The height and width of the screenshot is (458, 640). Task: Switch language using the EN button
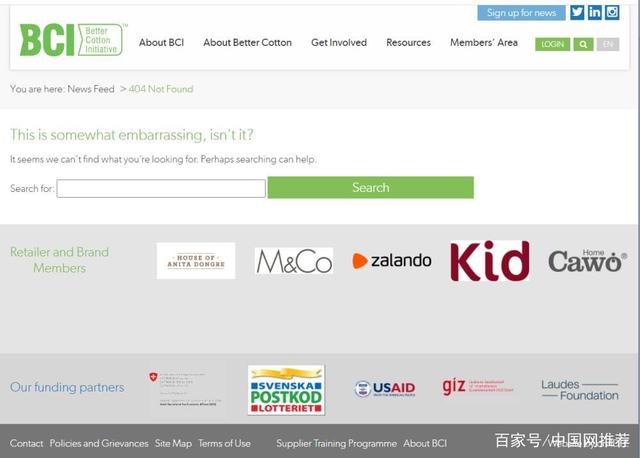pos(607,44)
